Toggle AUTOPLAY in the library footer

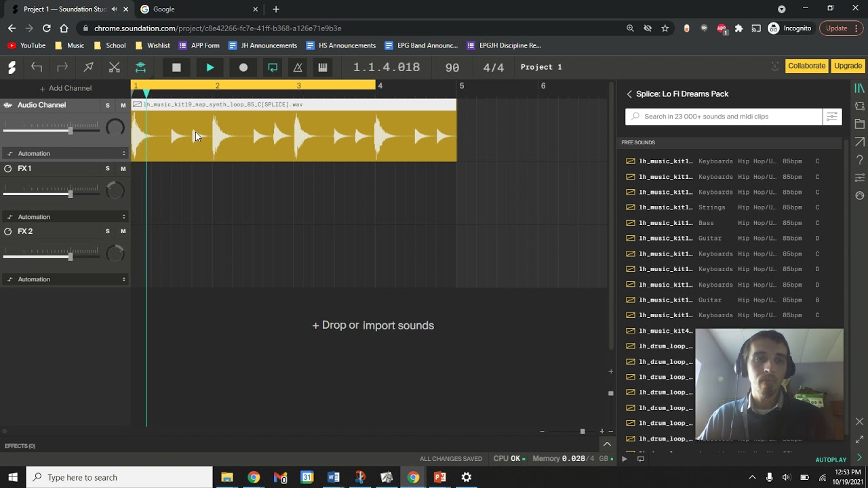pyautogui.click(x=831, y=460)
